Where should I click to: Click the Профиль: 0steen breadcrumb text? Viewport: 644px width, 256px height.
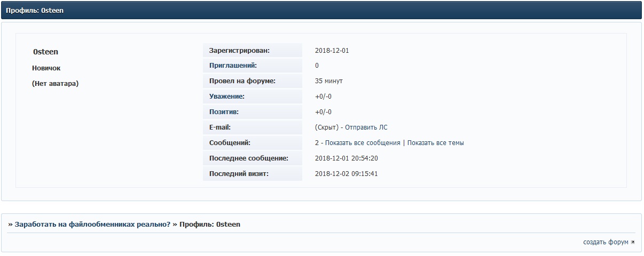[210, 225]
